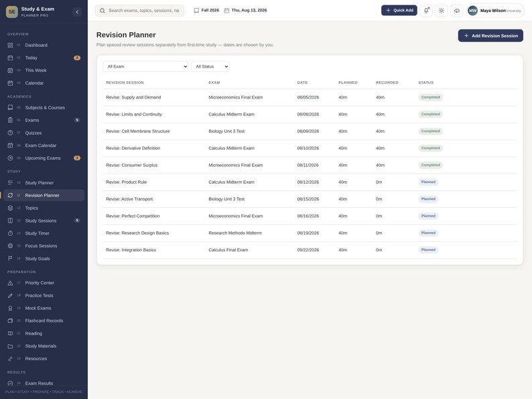Click the Today calendar icon

pos(10,58)
